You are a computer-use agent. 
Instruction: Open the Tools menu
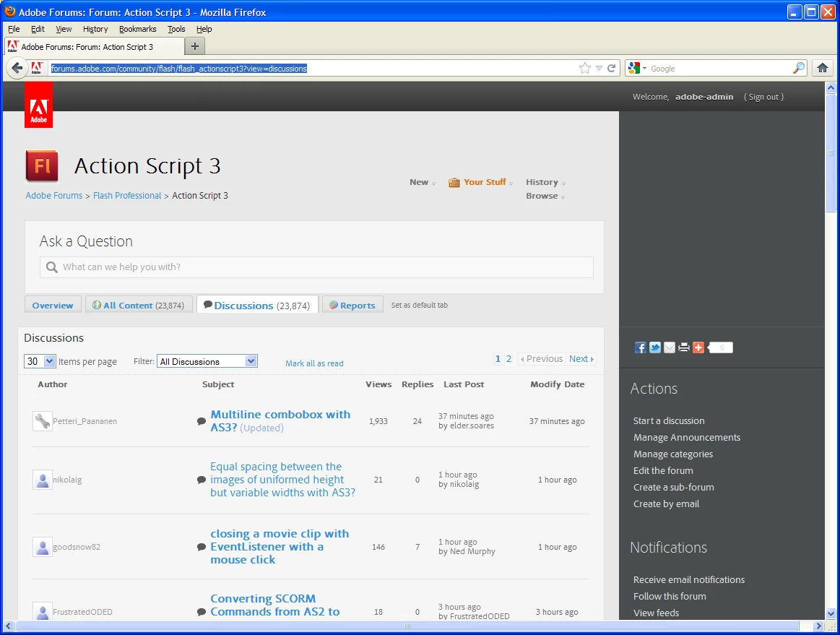coord(176,29)
